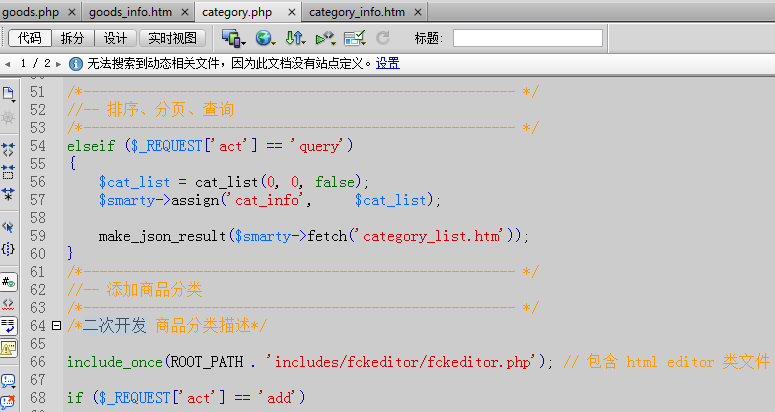
Task: Click the Collapse Selection icon
Action: coord(8,172)
